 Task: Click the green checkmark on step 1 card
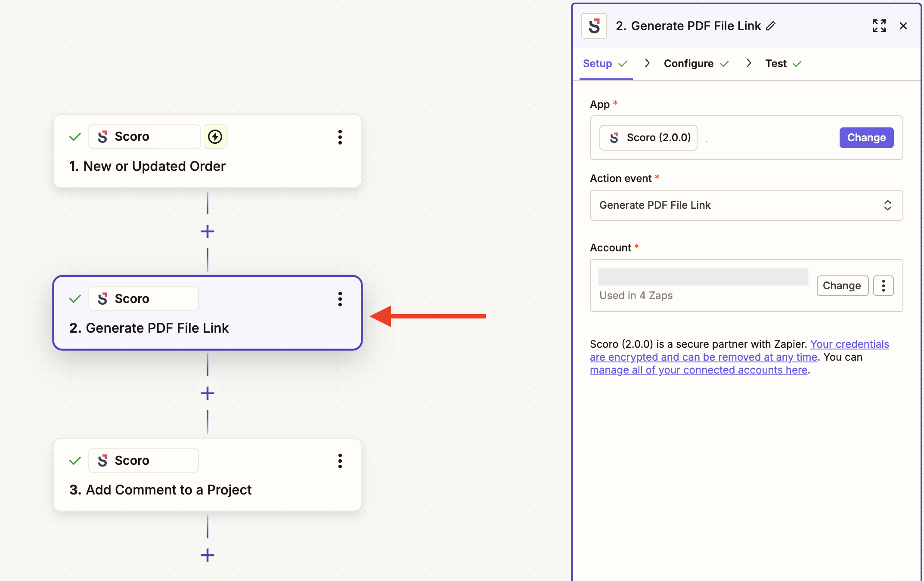[75, 137]
